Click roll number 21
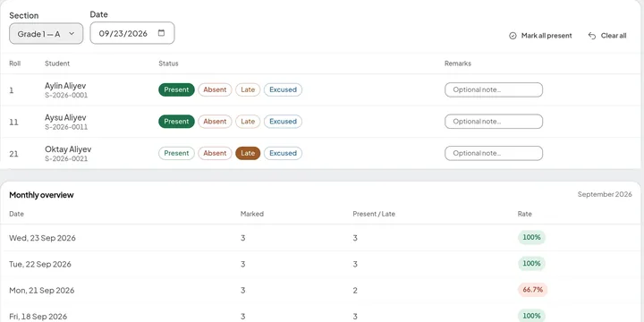 [x=13, y=154]
